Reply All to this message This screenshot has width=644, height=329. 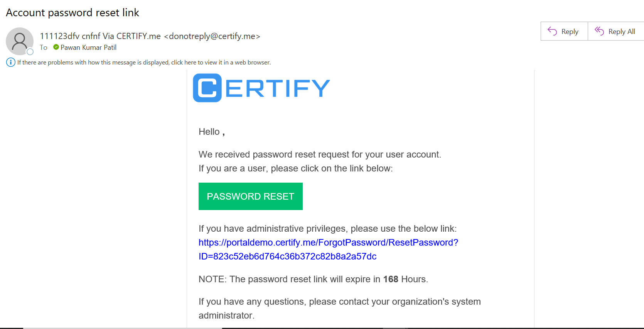point(616,31)
